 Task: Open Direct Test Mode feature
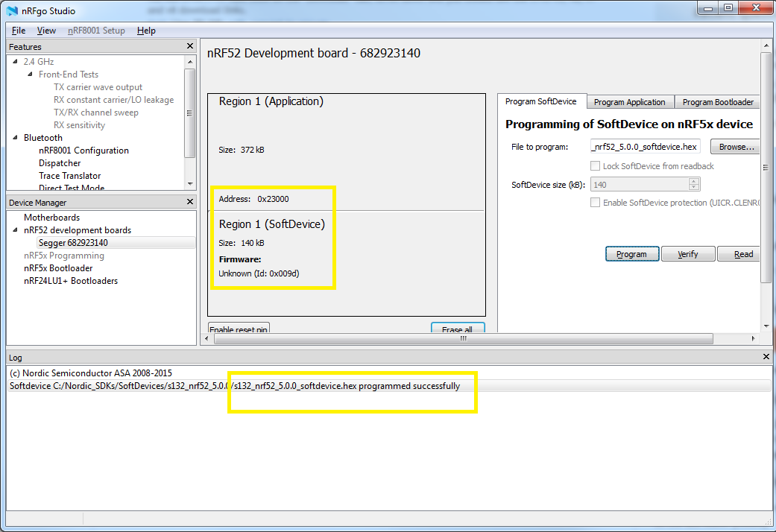coord(72,188)
